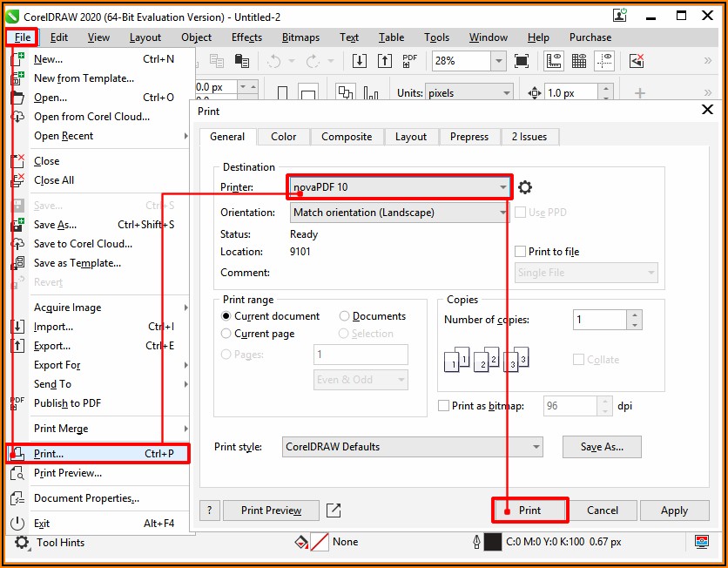728x568 pixels.
Task: Check the Print as bitmap option
Action: pyautogui.click(x=445, y=406)
